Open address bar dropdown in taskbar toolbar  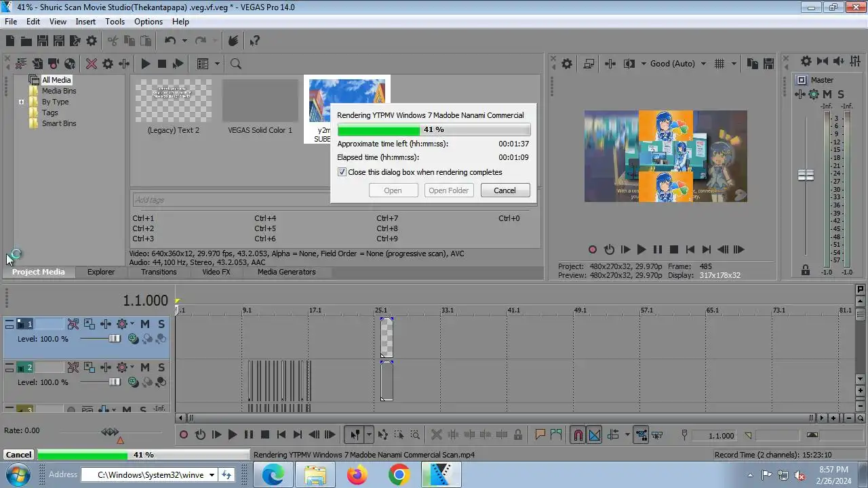[x=212, y=475]
